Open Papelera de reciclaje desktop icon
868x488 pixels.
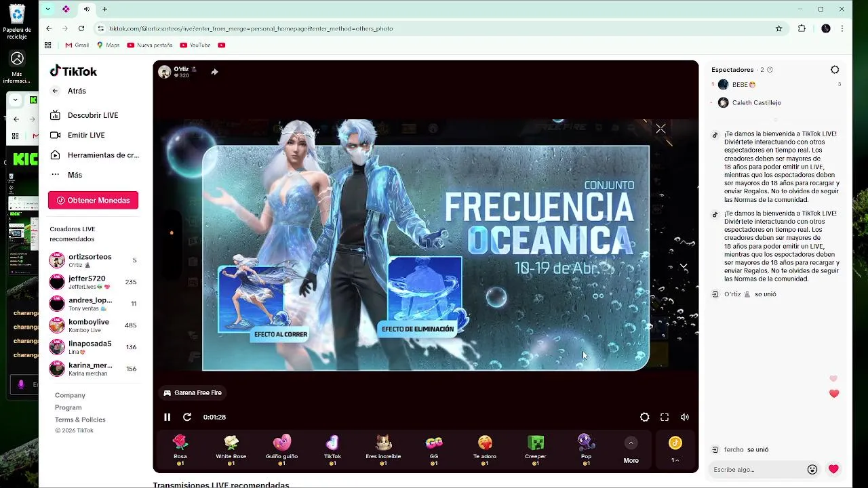coord(17,22)
